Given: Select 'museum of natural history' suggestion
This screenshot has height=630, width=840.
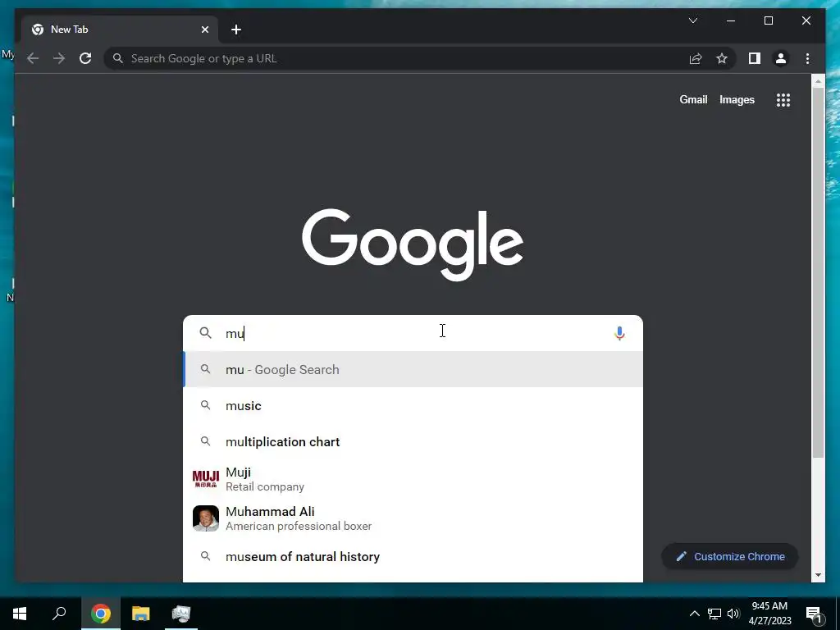Looking at the screenshot, I should click(413, 557).
